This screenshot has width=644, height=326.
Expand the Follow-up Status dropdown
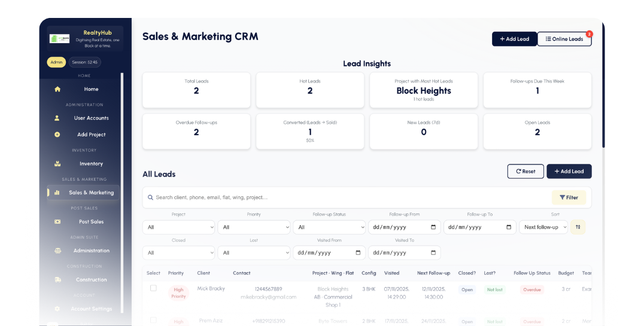tap(329, 227)
